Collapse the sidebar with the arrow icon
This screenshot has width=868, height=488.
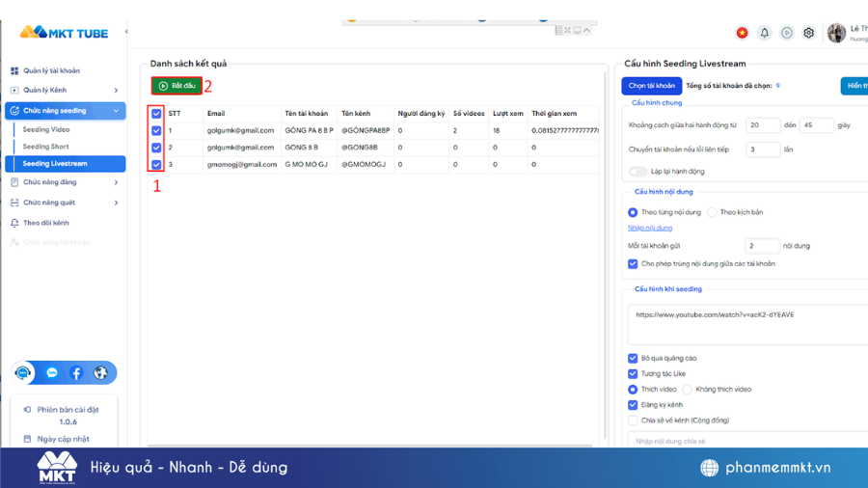coord(126,32)
